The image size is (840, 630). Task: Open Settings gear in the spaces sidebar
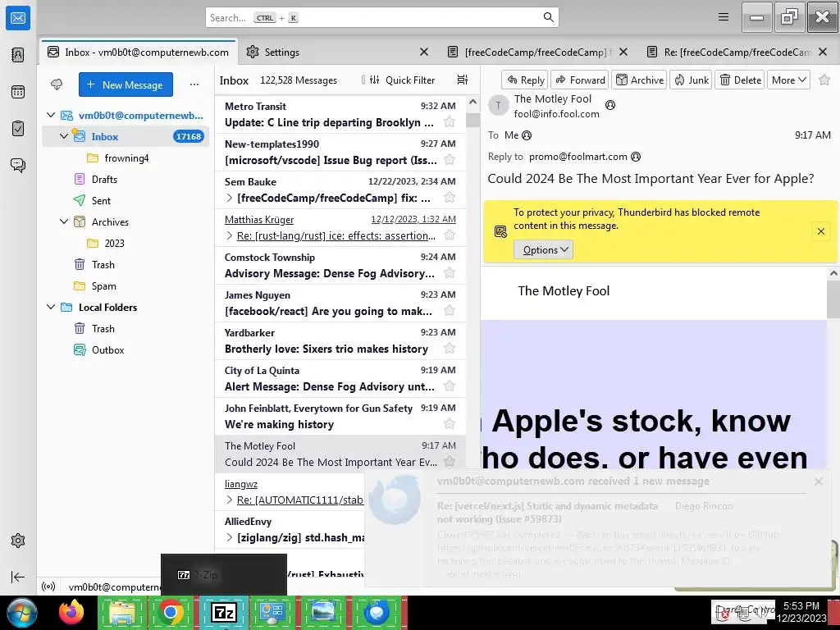[x=18, y=541]
